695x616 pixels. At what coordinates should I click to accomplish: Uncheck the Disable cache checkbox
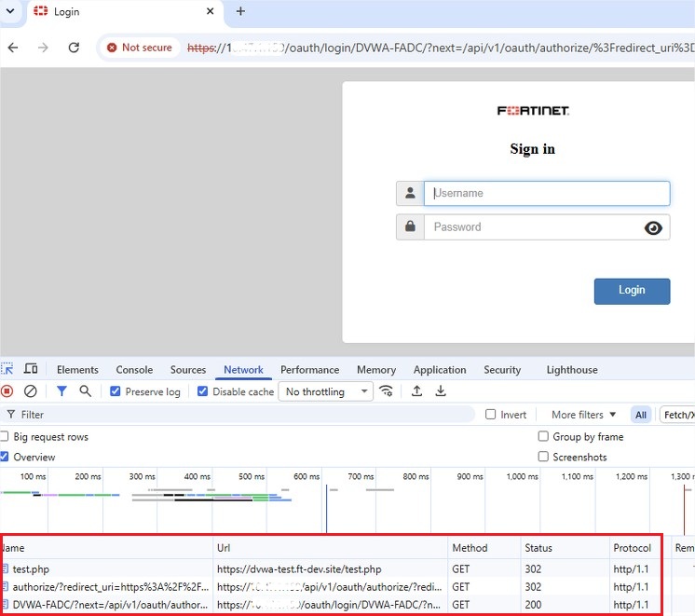[x=202, y=391]
